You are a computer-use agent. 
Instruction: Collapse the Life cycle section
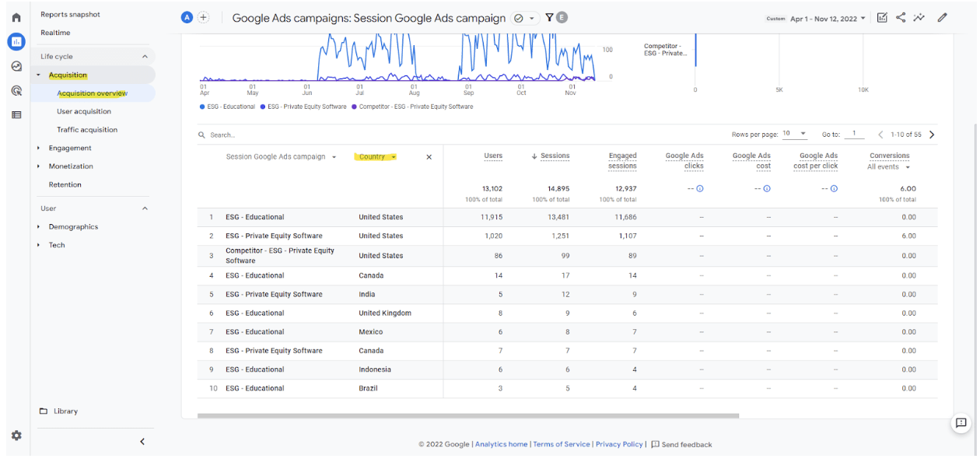tap(145, 57)
